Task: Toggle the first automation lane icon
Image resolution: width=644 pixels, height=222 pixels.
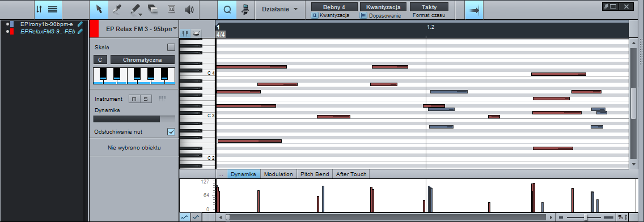Action: (185, 217)
